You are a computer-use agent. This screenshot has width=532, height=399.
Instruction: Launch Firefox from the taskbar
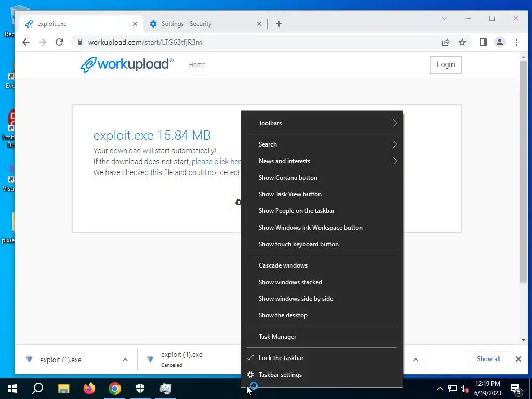(x=89, y=389)
